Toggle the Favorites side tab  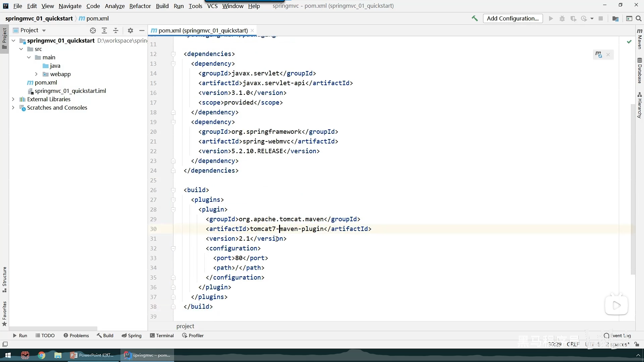[x=4, y=313]
